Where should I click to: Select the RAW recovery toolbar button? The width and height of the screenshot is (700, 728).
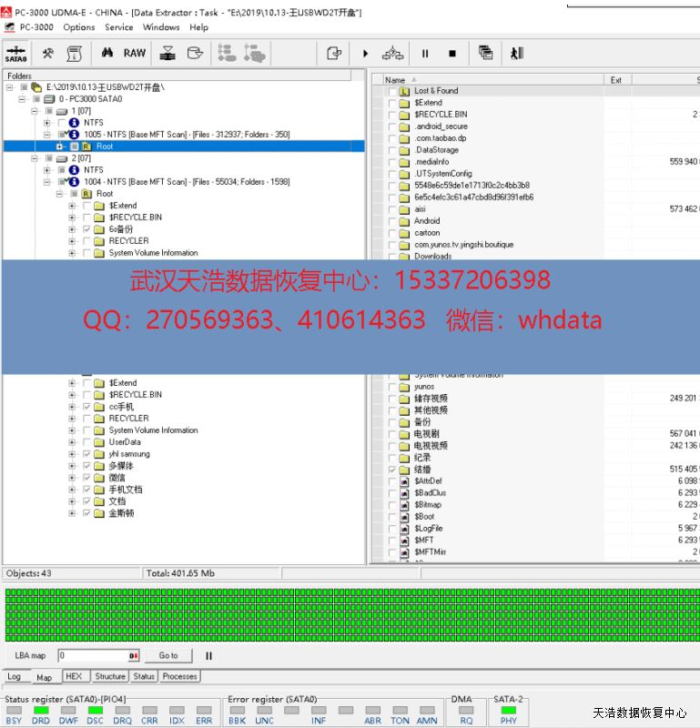[135, 54]
